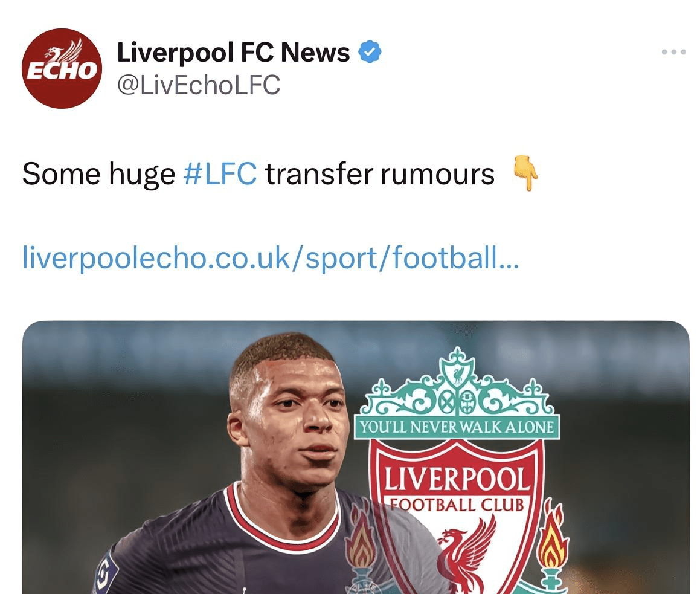The image size is (700, 594).
Task: Click the @LivEchoLFC handle
Action: pos(199,85)
